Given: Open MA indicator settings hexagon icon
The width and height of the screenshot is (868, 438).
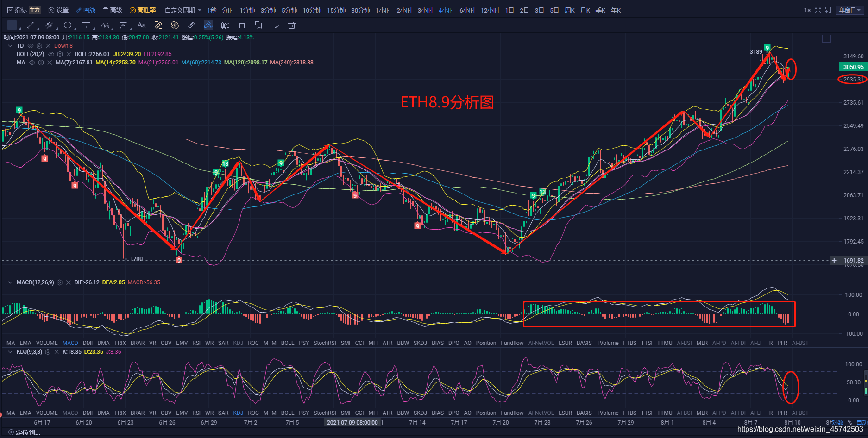Looking at the screenshot, I should click(x=41, y=63).
